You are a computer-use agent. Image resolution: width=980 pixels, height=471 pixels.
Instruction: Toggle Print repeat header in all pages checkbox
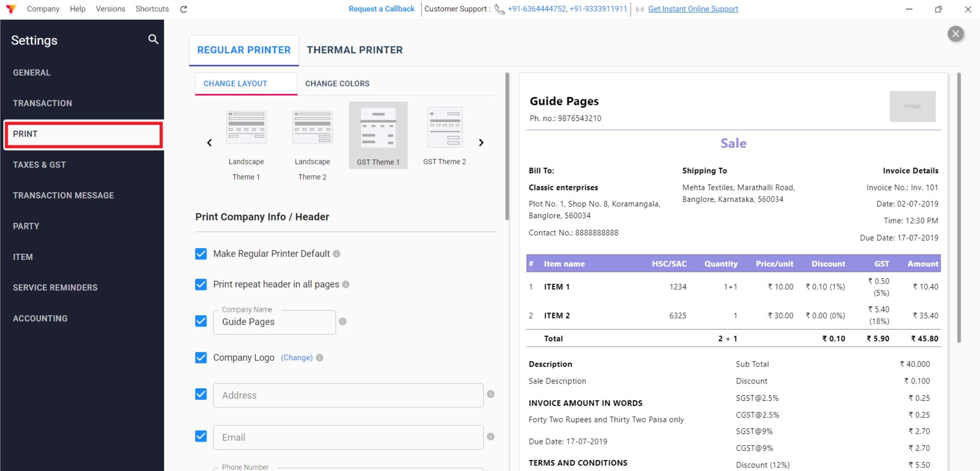201,285
